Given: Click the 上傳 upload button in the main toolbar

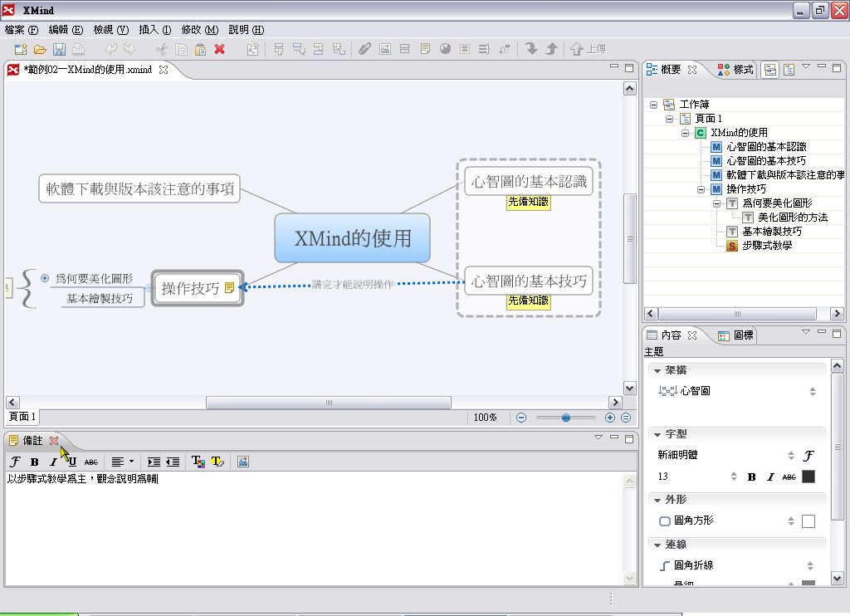Looking at the screenshot, I should tap(589, 49).
